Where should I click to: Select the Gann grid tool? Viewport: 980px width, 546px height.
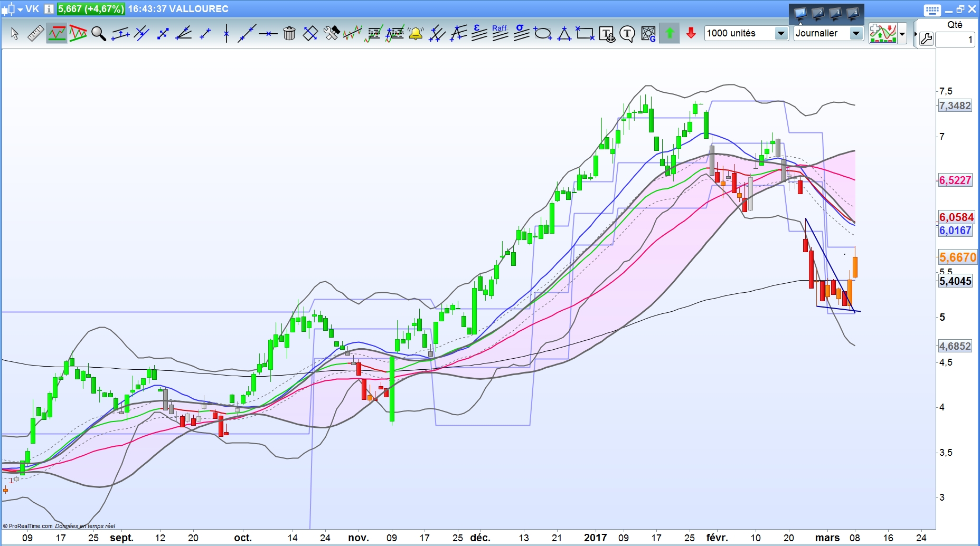point(648,34)
